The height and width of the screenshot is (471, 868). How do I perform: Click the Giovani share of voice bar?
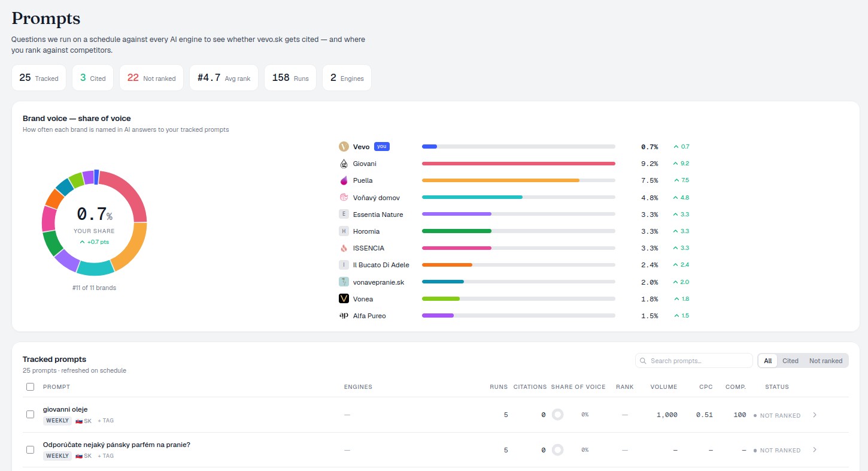[518, 164]
